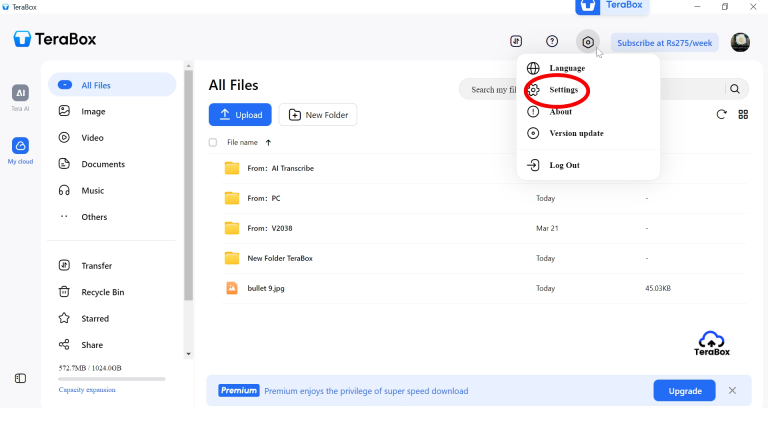This screenshot has height=432, width=768.
Task: Sort by file name arrow
Action: pos(268,143)
